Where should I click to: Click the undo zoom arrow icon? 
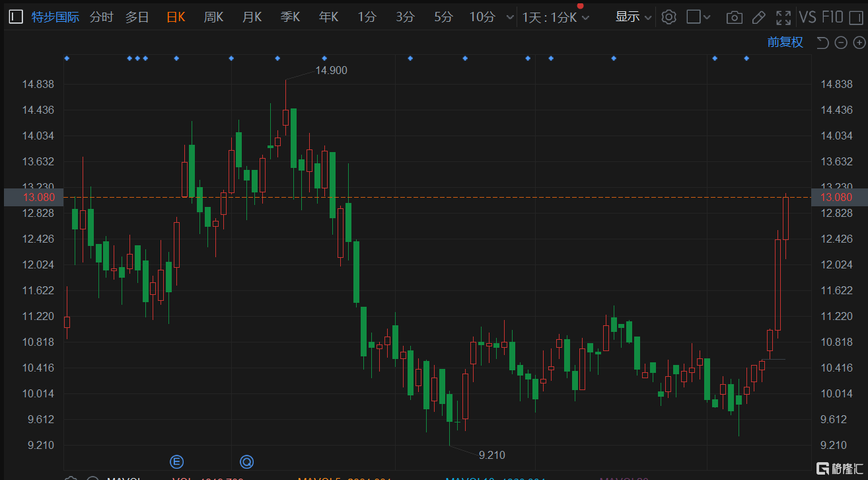(x=822, y=42)
